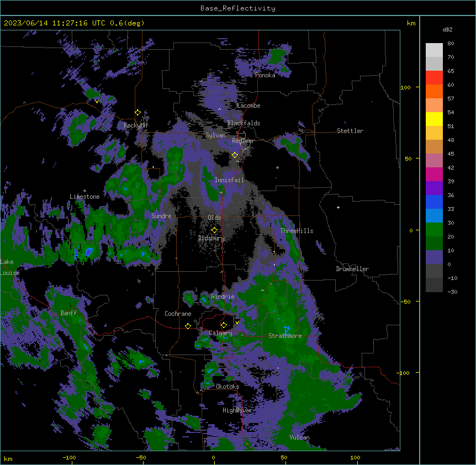Click the yellow diamond marker below RedDeer
The width and height of the screenshot is (476, 465).
(x=235, y=155)
